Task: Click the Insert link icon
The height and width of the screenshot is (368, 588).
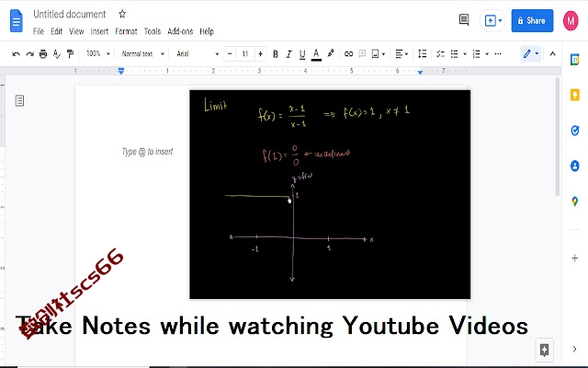Action: (348, 54)
